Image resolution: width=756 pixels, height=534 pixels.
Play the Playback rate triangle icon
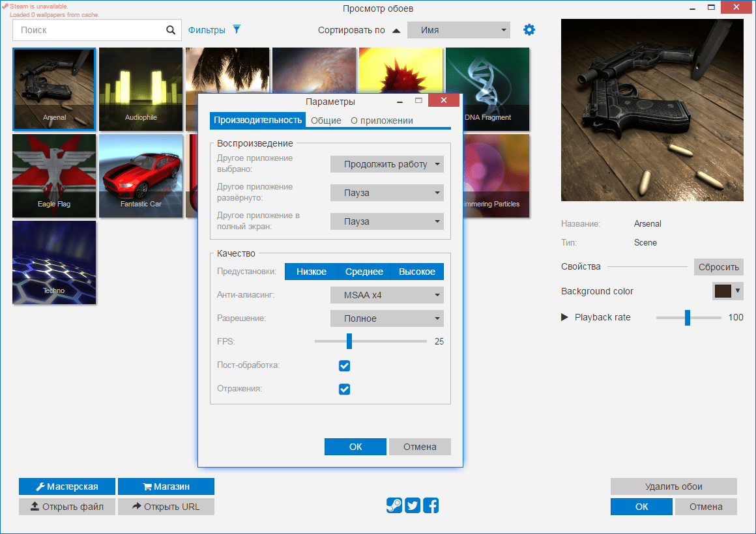pyautogui.click(x=564, y=317)
